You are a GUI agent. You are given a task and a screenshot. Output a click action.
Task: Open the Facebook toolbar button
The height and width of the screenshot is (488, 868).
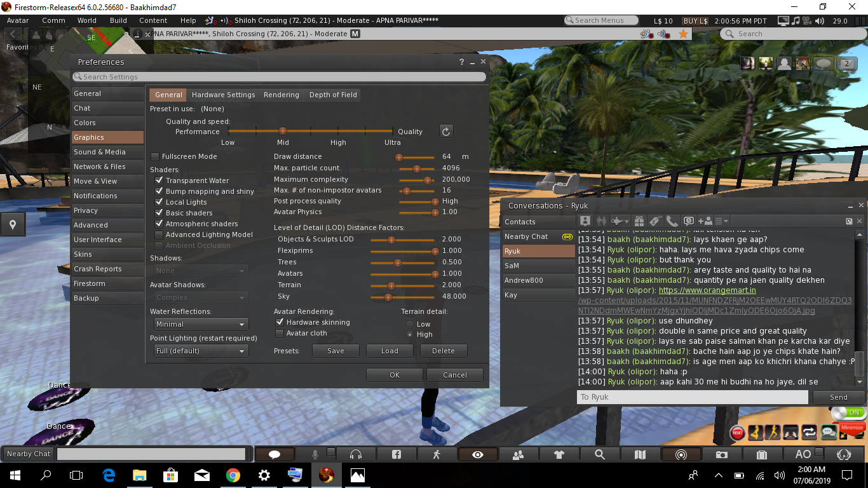pos(397,454)
